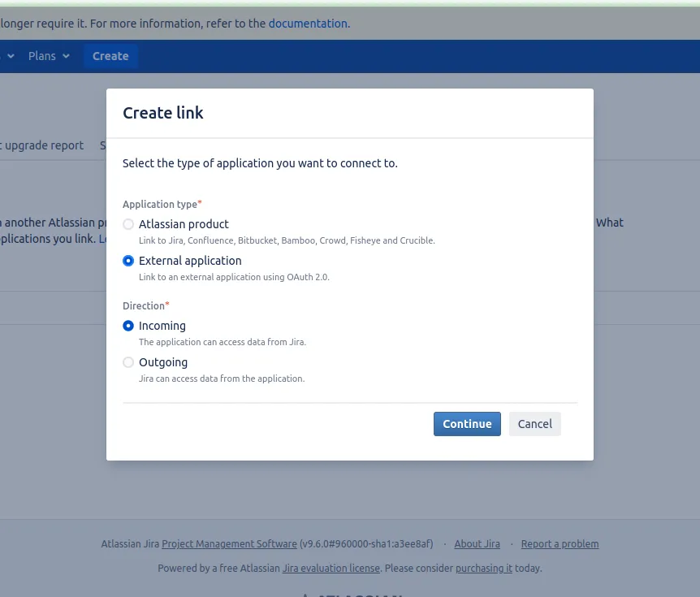Click 'Link to Jira, Confluence, Bitbucket' description text
The image size is (700, 597).
[287, 240]
